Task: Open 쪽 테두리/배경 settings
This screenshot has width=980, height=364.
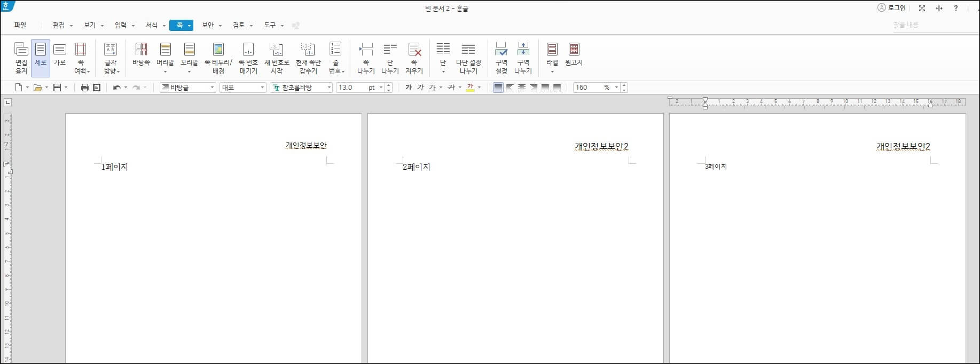Action: (x=218, y=58)
